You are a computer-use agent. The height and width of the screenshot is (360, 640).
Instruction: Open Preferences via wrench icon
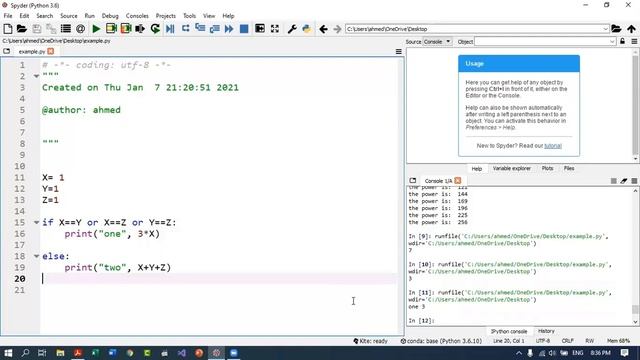tap(292, 29)
